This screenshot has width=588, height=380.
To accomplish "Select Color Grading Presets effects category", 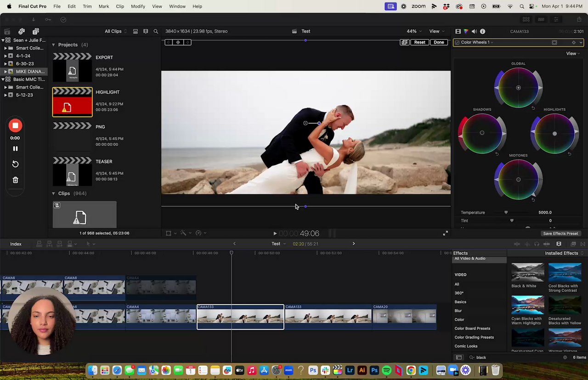I will tap(474, 337).
